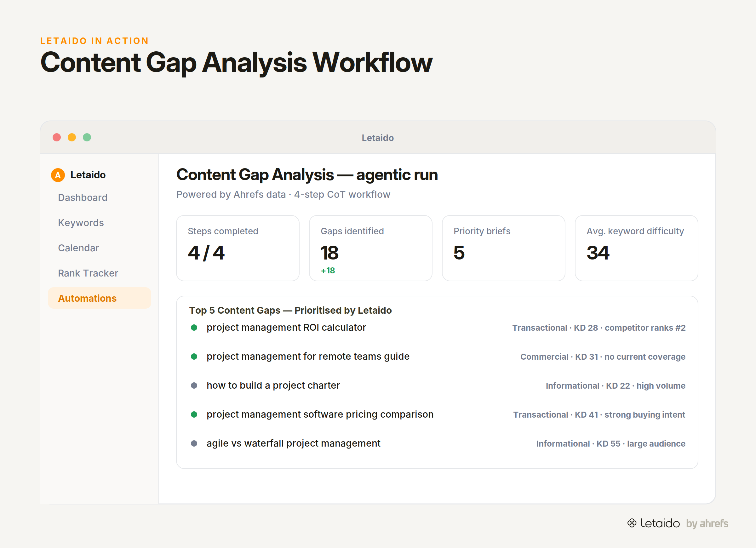Screen dimensions: 756x548
Task: Click 'Commercial · KD 31 · no current coverage'
Action: (603, 357)
